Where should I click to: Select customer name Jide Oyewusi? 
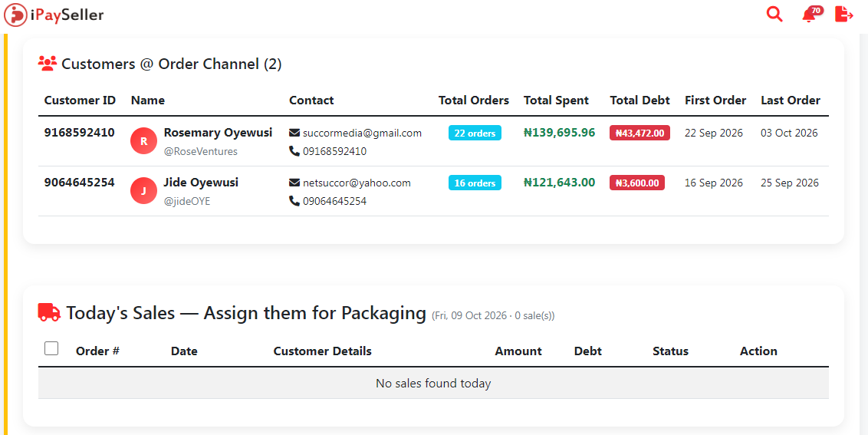coord(201,183)
